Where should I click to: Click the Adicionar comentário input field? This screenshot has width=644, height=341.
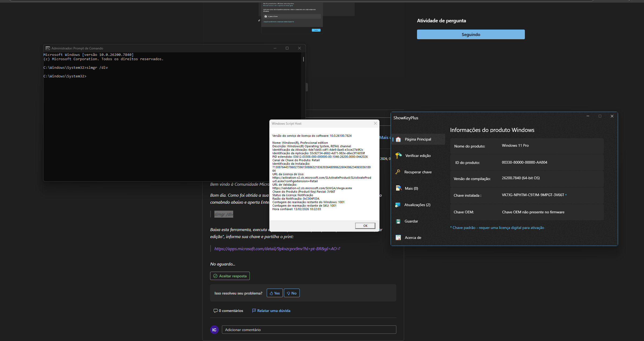click(309, 330)
